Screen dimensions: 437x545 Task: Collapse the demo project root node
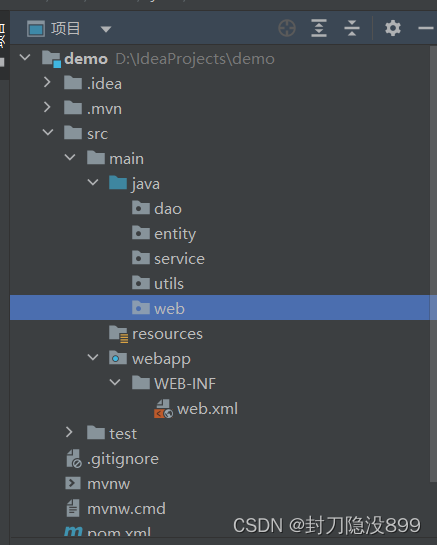click(25, 57)
